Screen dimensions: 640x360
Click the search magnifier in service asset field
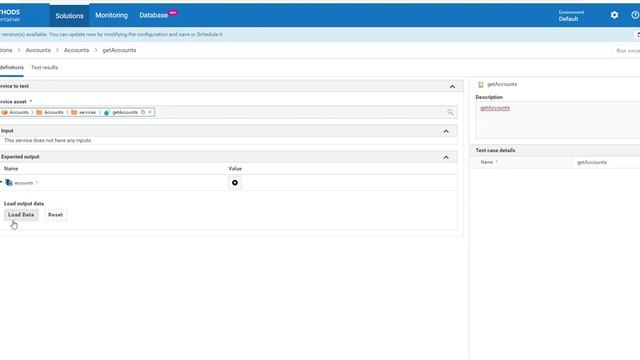point(450,112)
